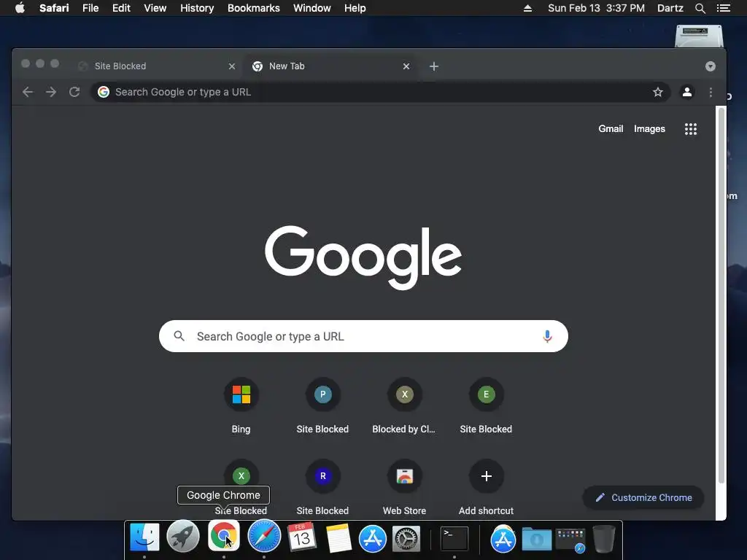Open the Web Store shortcut
The image size is (747, 560).
(404, 488)
